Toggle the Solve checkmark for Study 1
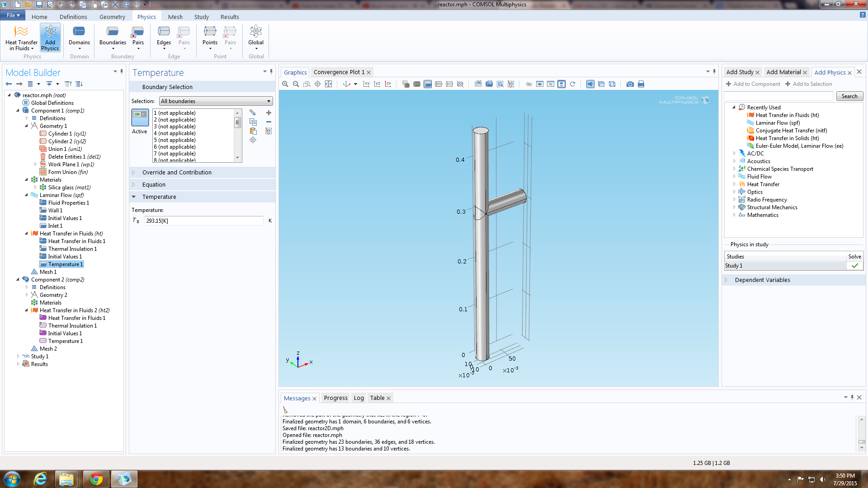The image size is (868, 488). coord(854,266)
